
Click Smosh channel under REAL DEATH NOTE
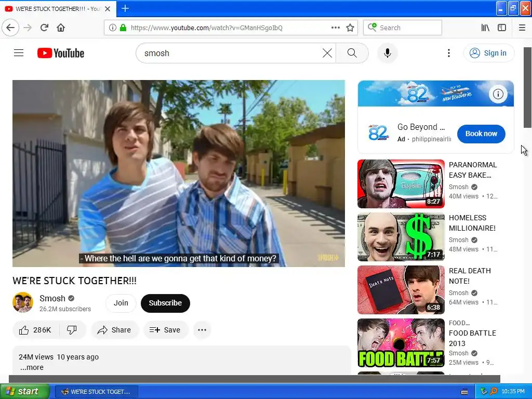point(458,293)
